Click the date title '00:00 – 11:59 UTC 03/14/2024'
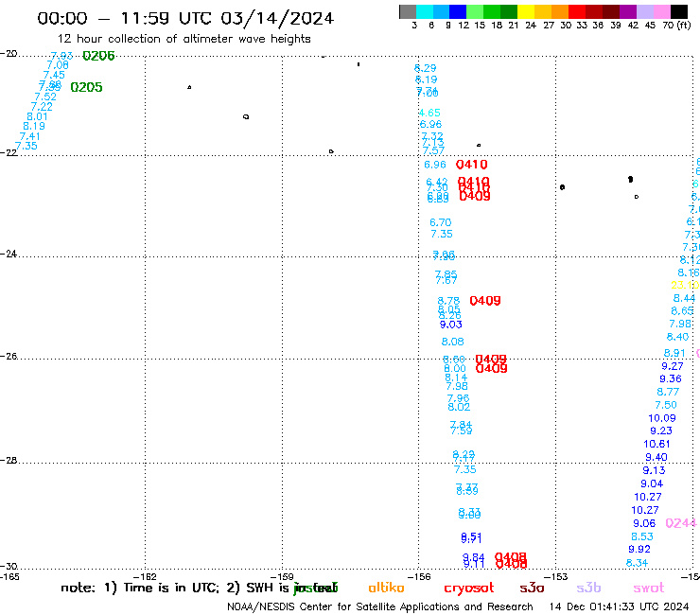 (x=185, y=18)
